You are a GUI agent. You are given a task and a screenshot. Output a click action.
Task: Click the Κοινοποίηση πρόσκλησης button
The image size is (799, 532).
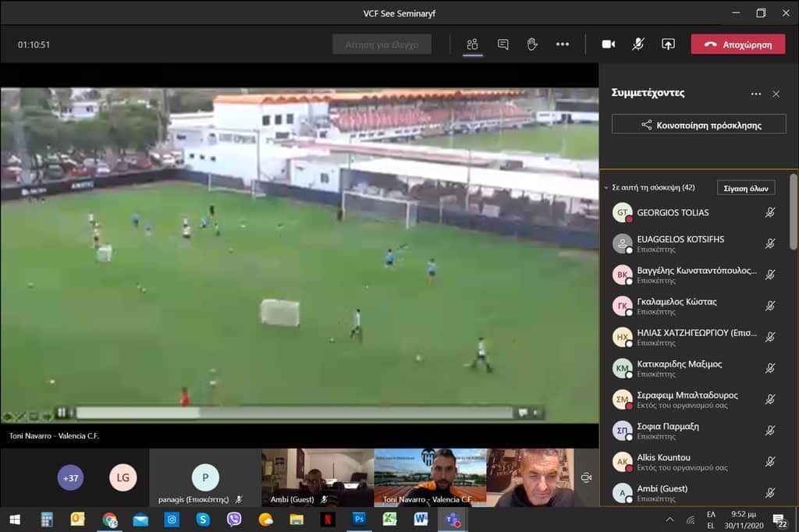point(698,125)
